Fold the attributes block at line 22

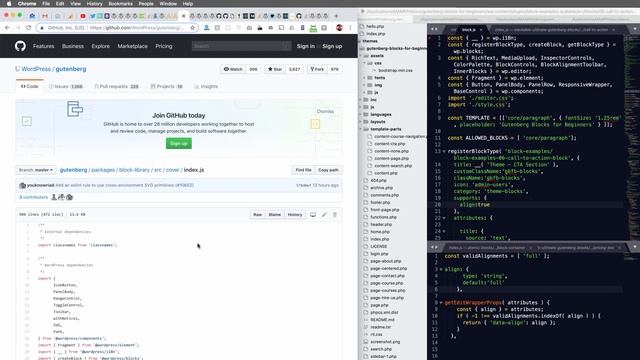click(444, 218)
